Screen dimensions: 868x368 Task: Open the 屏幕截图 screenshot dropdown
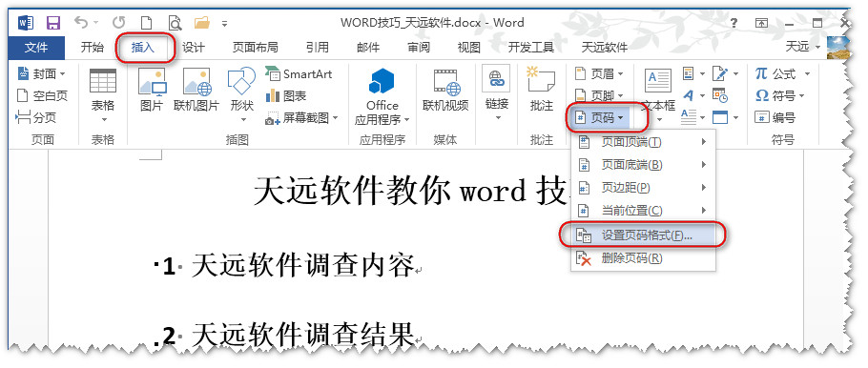coord(302,117)
